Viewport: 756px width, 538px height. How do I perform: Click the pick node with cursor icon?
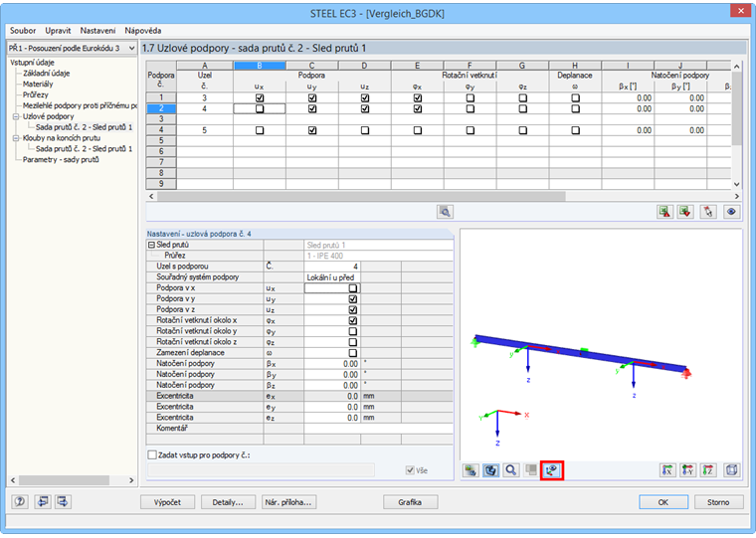point(708,212)
